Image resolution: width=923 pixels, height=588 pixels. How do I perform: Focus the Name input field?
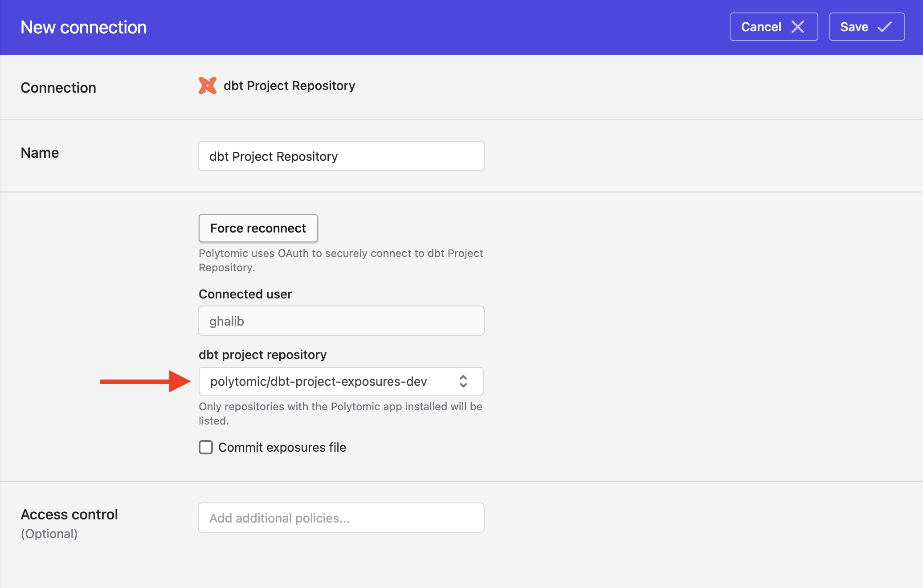(341, 156)
